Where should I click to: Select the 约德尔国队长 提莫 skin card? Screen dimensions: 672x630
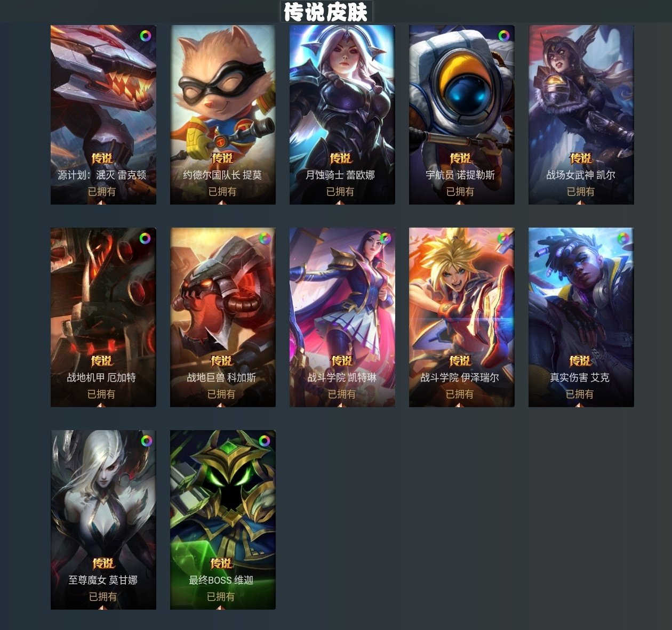point(223,115)
